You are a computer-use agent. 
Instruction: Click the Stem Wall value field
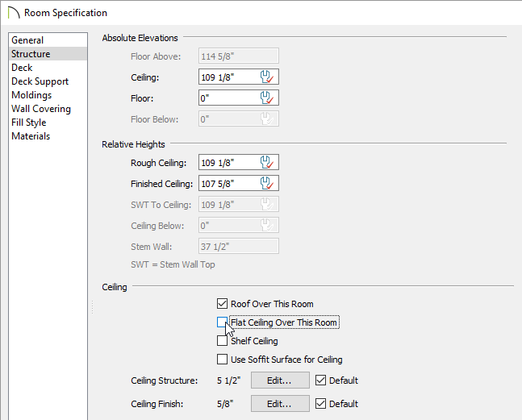[238, 246]
